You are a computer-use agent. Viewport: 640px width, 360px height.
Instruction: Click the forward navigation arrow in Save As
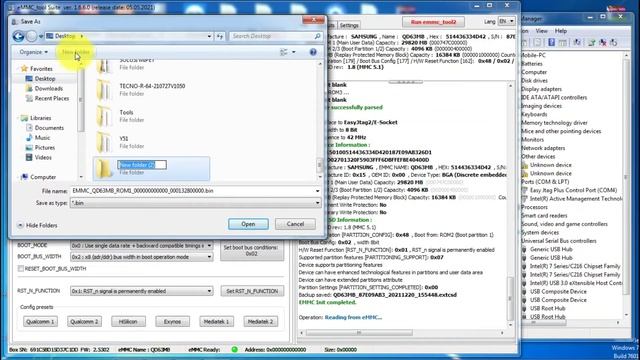31,36
